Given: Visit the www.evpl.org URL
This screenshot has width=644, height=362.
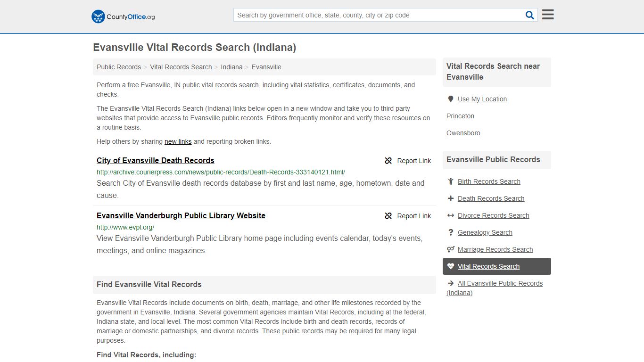Looking at the screenshot, I should 125,227.
